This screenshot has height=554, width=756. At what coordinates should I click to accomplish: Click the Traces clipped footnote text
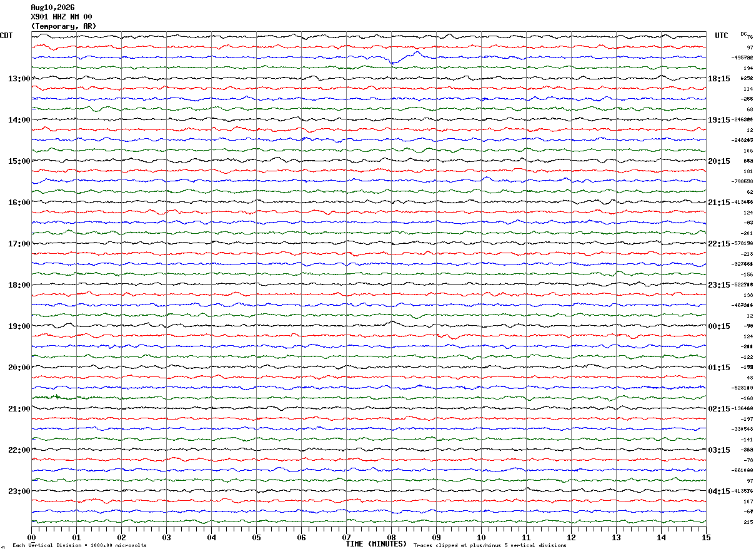[490, 546]
